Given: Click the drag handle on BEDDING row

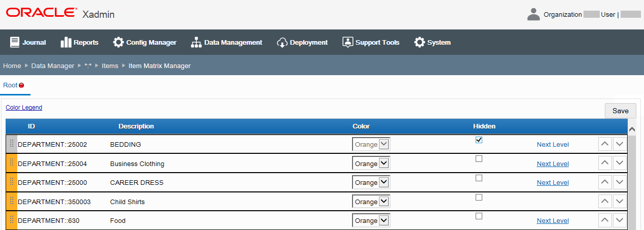Looking at the screenshot, I should [x=12, y=144].
